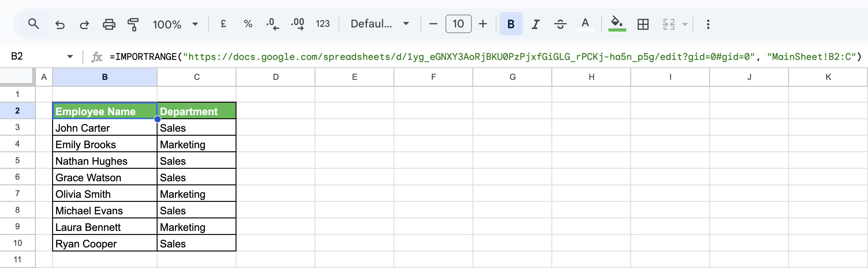Select Sales cell in John Carter row
Screen dimensions: 868x268
click(197, 127)
